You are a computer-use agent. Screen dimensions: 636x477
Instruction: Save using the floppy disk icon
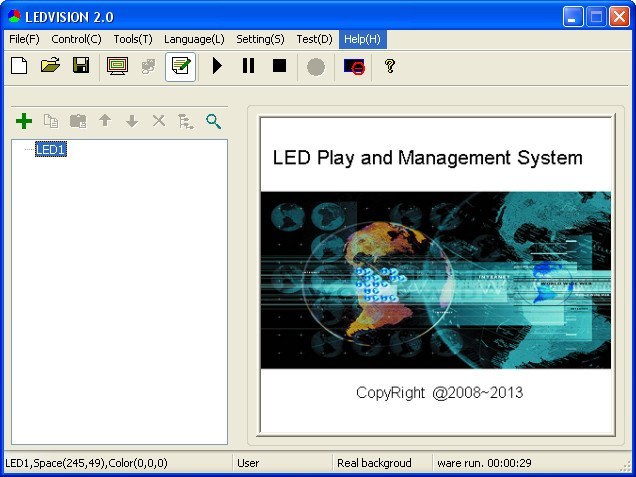coord(81,66)
